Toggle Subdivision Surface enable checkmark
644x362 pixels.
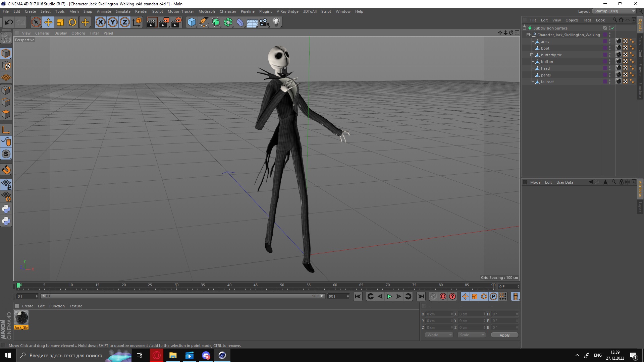coord(613,28)
